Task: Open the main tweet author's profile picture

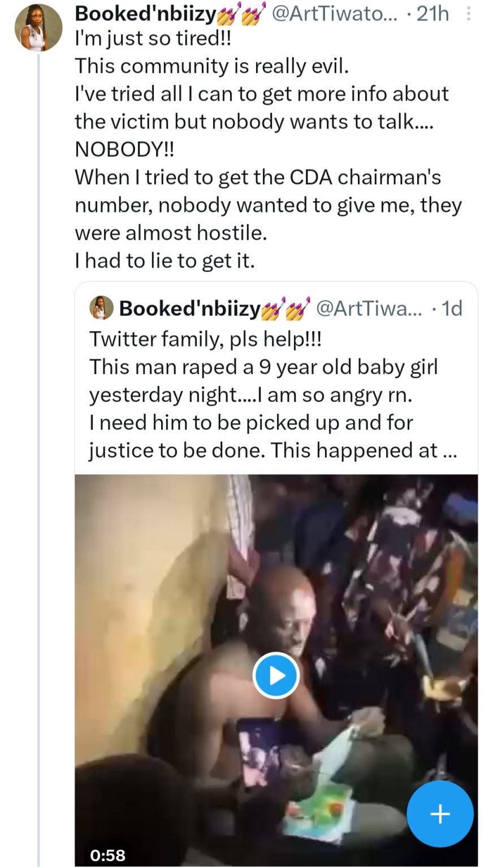Action: point(38,28)
